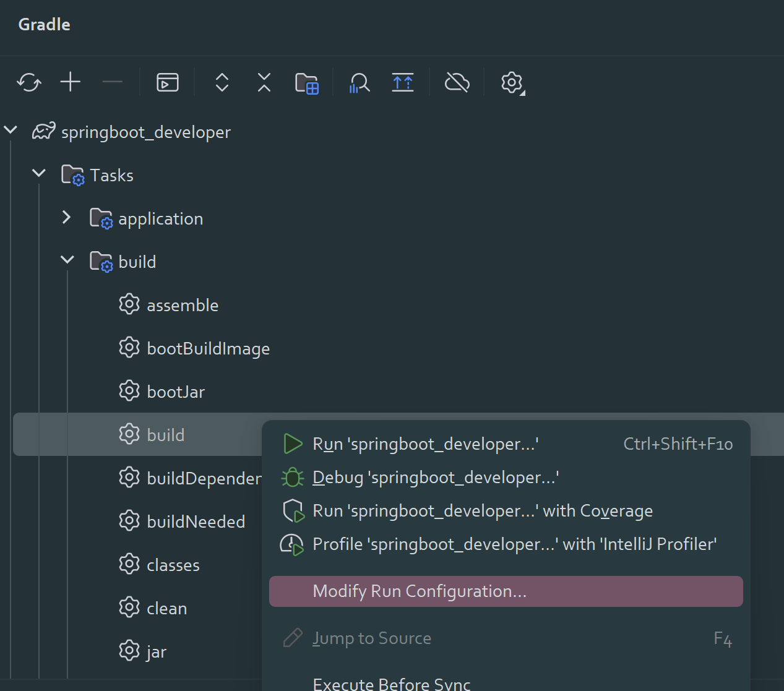The height and width of the screenshot is (691, 784).
Task: Toggle the select opened file icon
Action: coord(403,82)
